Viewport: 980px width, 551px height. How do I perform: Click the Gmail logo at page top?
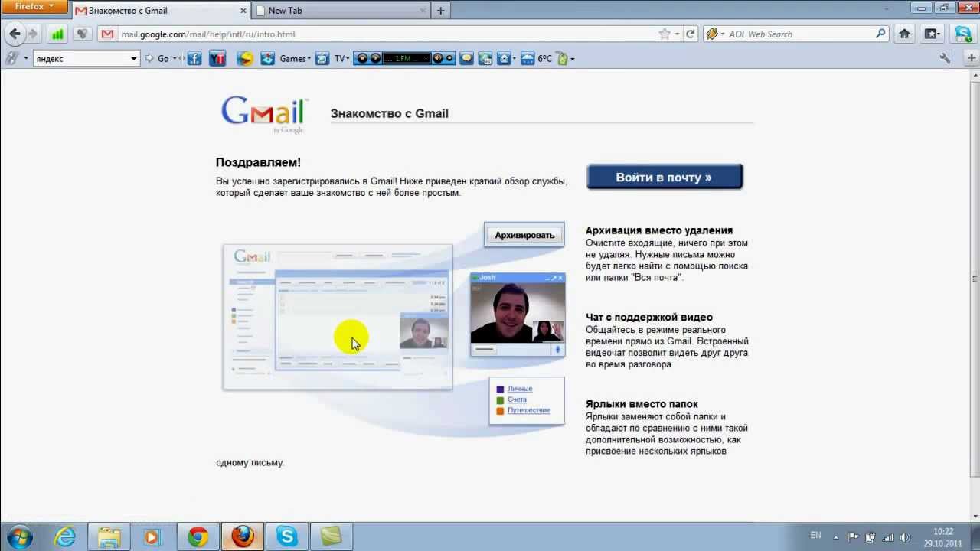(264, 115)
